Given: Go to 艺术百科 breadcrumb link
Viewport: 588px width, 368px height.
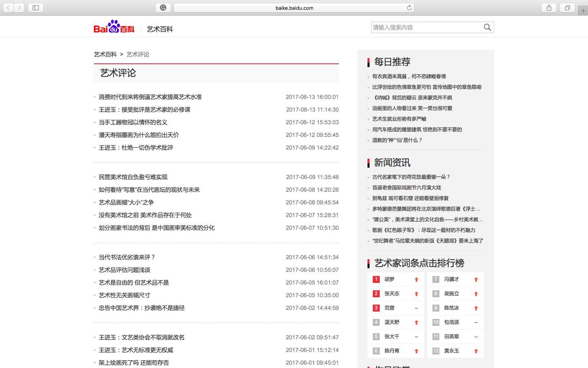Looking at the screenshot, I should pyautogui.click(x=105, y=54).
